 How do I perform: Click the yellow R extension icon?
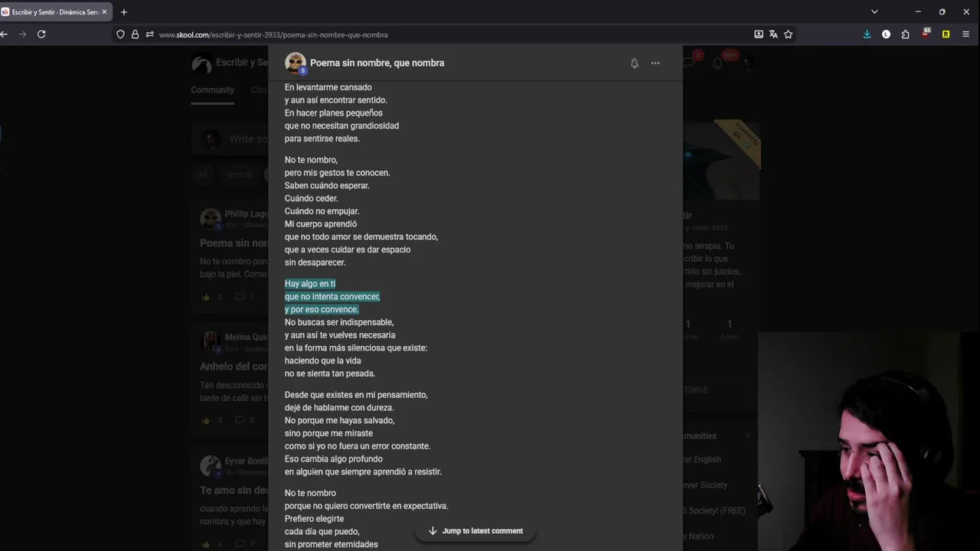click(x=946, y=34)
